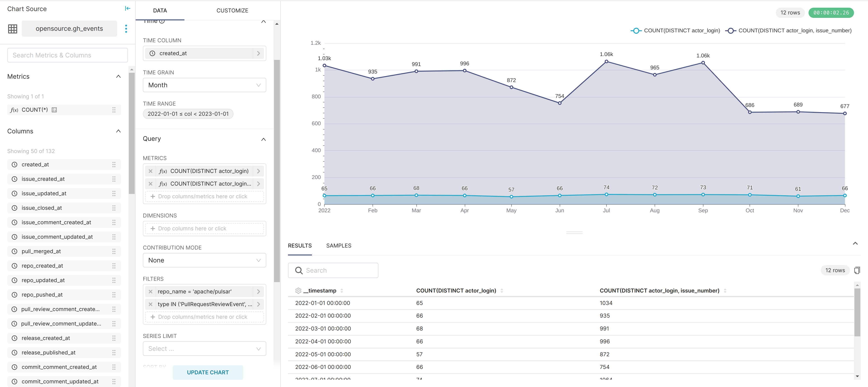Open the TIME GRAIN Month dropdown

(204, 85)
